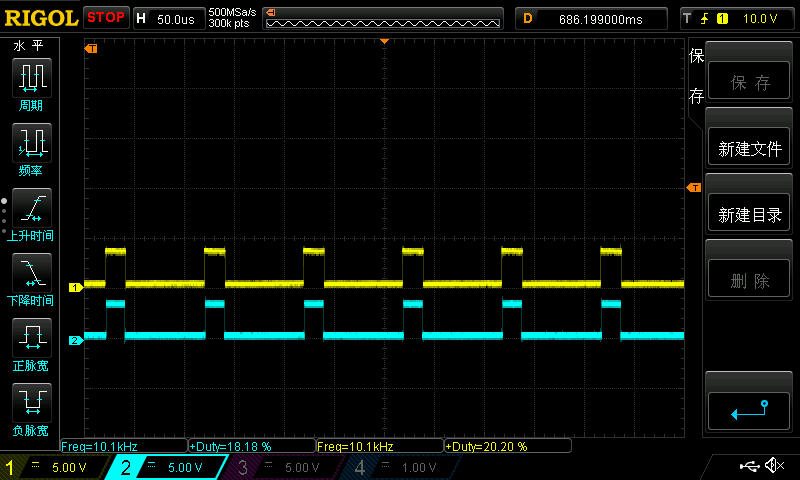Select negative pulse width (负脉宽) icon

pos(30,403)
